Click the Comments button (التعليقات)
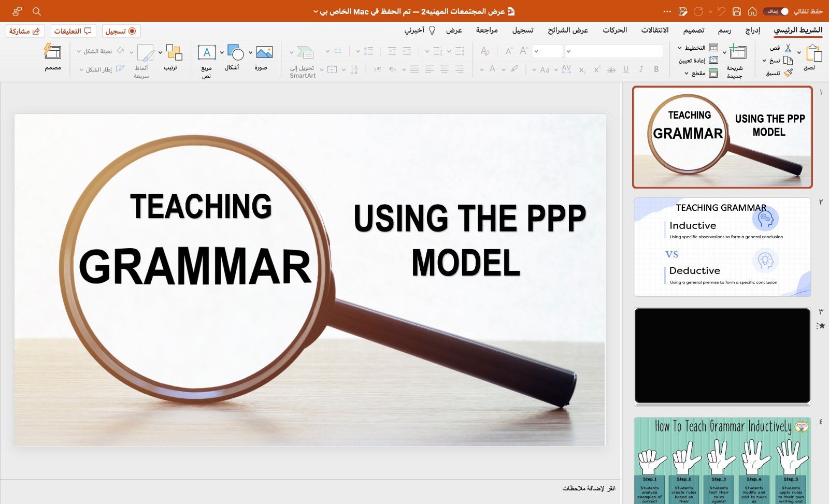 point(73,31)
